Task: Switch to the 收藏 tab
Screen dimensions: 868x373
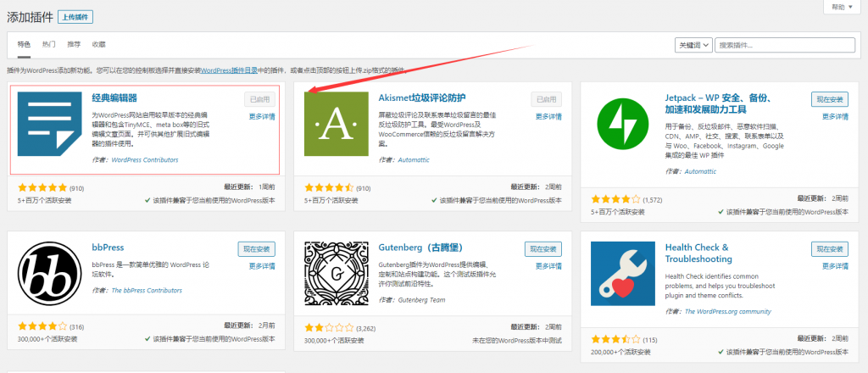Action: click(x=98, y=44)
